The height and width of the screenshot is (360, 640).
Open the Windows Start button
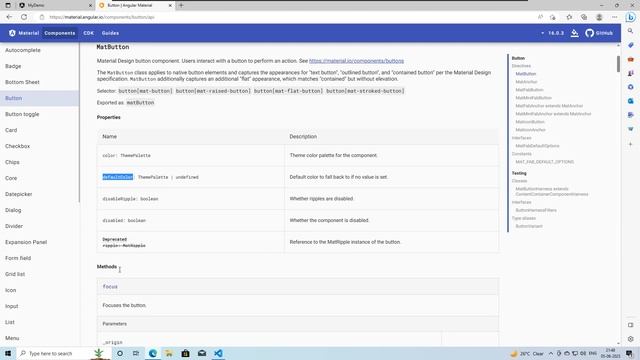(8, 353)
